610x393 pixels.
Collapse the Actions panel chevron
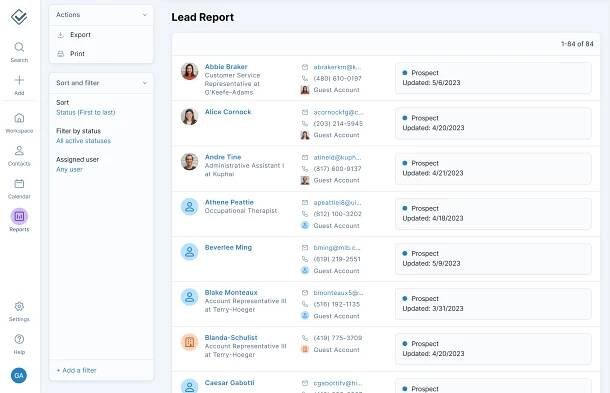145,15
